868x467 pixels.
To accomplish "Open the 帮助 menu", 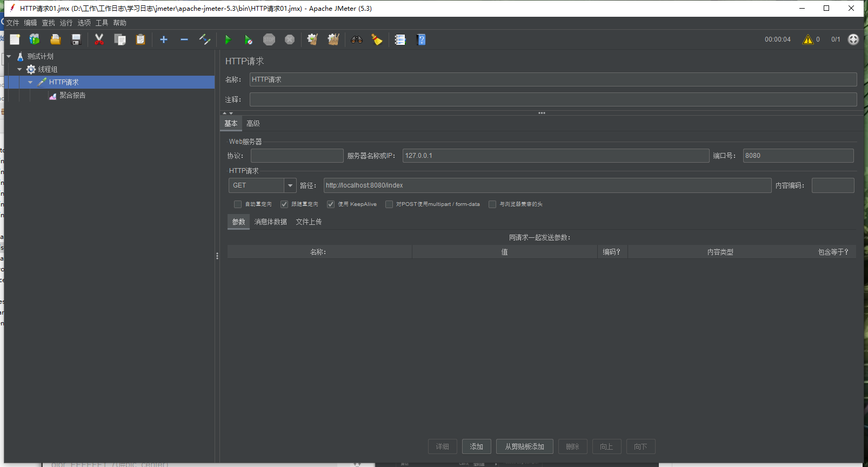I will [120, 23].
